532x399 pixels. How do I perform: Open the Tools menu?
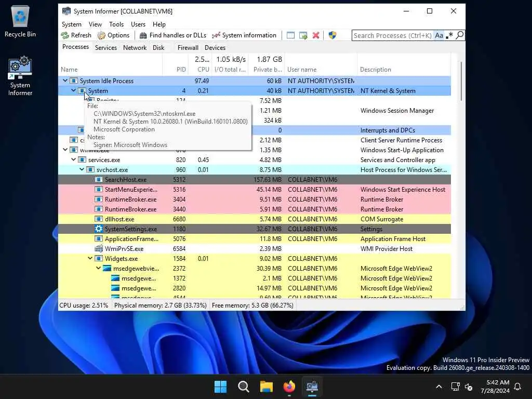pyautogui.click(x=116, y=24)
